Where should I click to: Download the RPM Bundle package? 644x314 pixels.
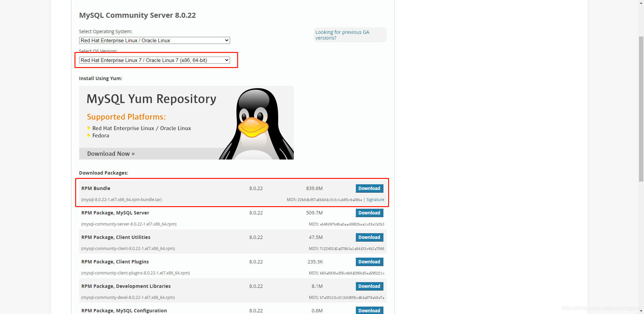[369, 188]
